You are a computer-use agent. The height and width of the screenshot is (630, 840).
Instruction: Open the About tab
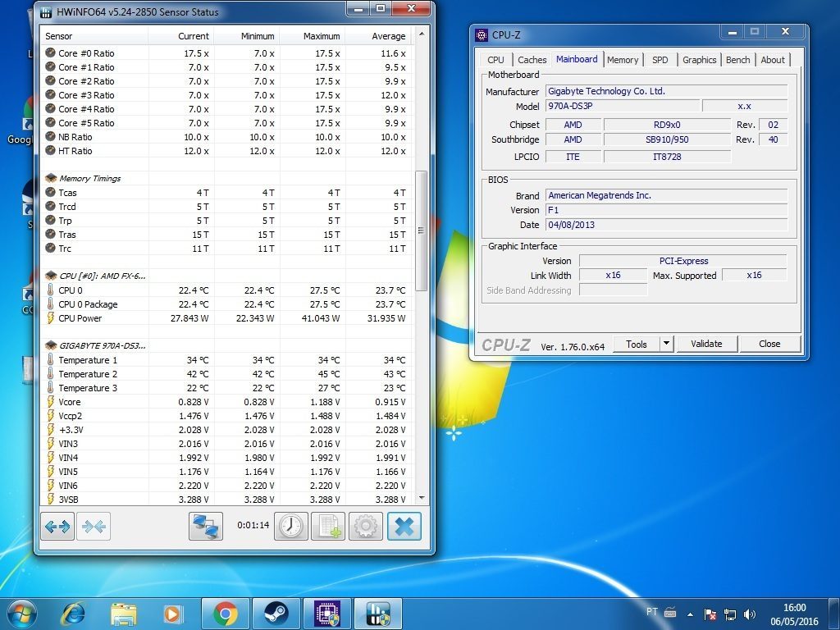[x=773, y=60]
